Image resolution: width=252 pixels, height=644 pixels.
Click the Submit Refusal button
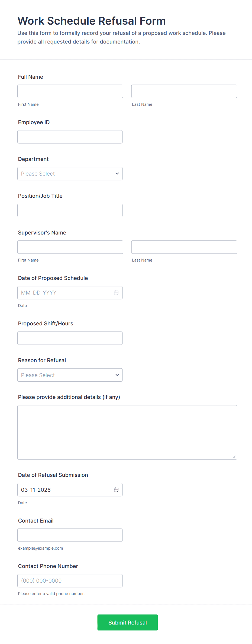[x=127, y=622]
